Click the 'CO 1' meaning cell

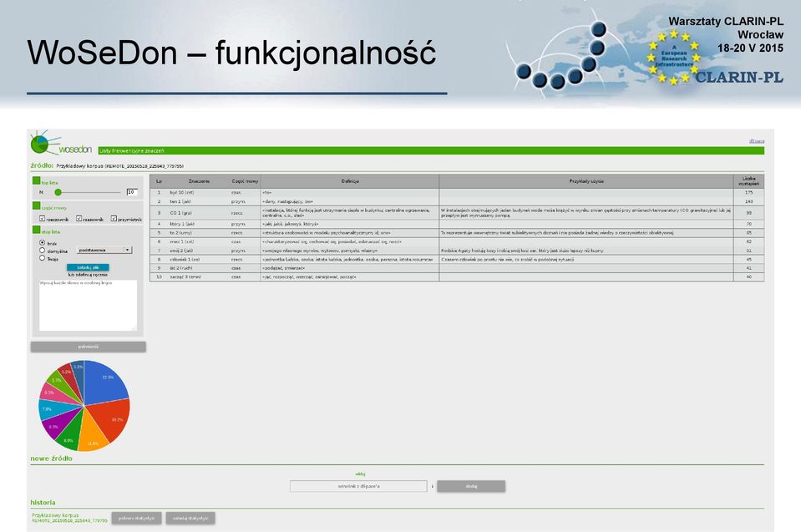199,213
